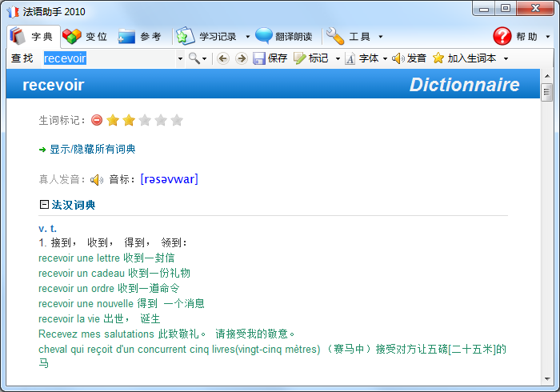Set word rating to three stars

(145, 120)
